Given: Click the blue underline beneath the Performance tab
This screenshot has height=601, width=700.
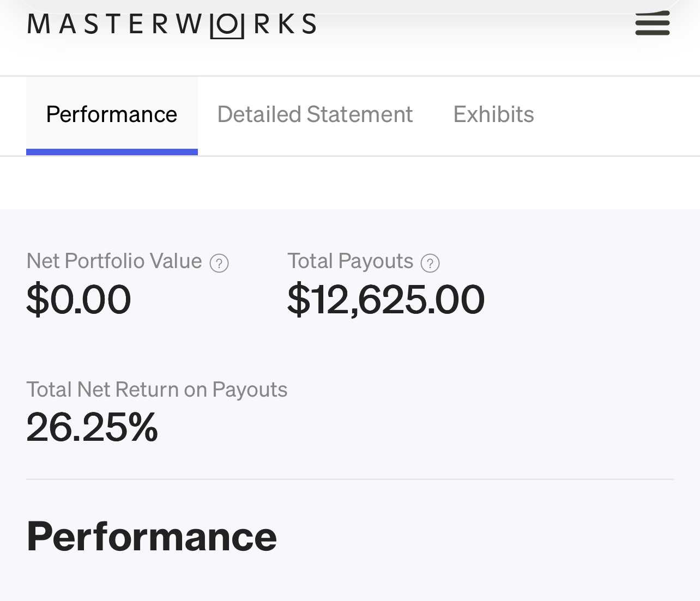Looking at the screenshot, I should (x=112, y=152).
